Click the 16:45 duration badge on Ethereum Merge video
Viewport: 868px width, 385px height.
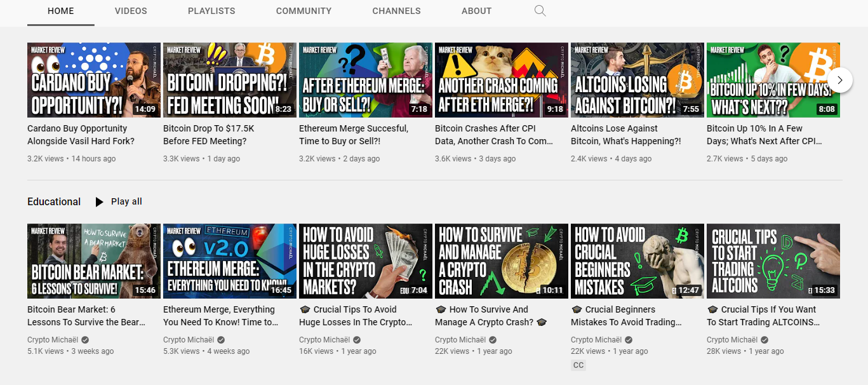[x=281, y=290]
